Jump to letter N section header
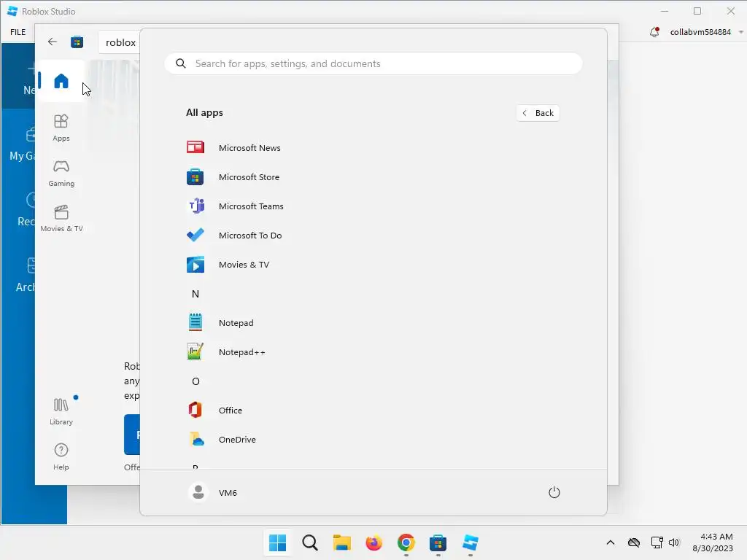This screenshot has height=560, width=747. pyautogui.click(x=196, y=294)
